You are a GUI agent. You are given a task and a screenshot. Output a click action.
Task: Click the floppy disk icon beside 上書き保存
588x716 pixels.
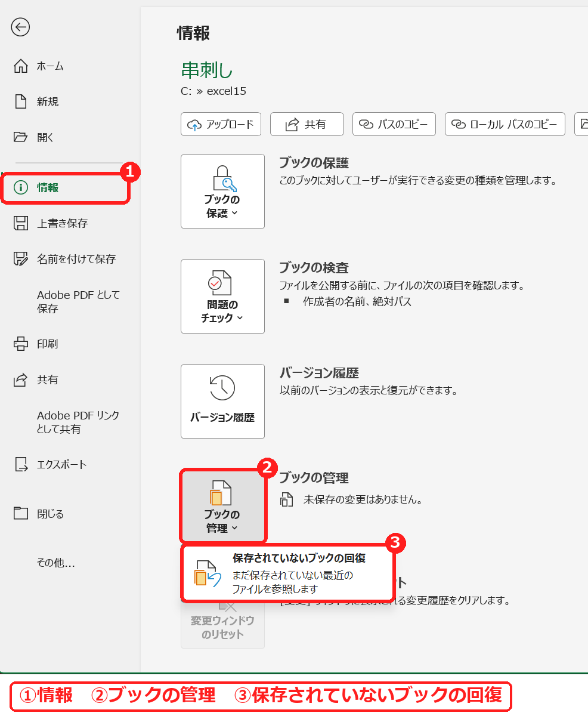[21, 223]
